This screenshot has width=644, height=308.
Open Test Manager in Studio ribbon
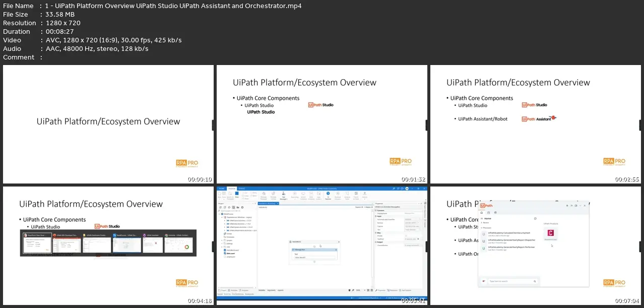coord(284,195)
